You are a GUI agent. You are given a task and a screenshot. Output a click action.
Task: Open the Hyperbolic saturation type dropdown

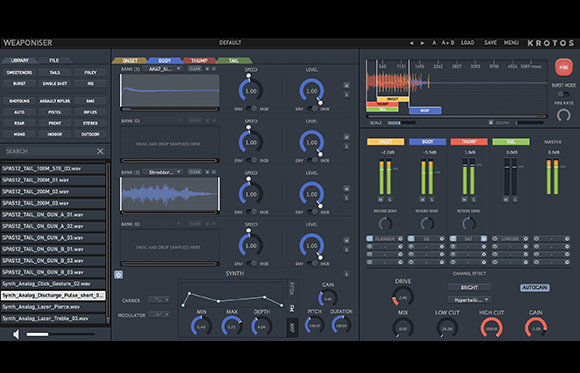pos(469,300)
